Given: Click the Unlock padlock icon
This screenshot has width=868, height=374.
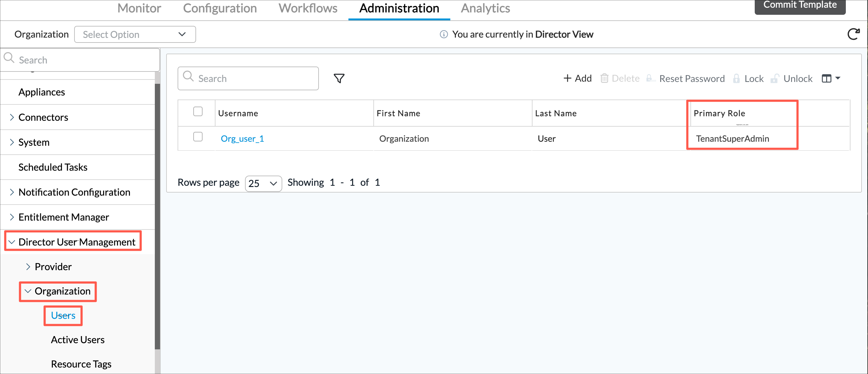Looking at the screenshot, I should pos(775,78).
